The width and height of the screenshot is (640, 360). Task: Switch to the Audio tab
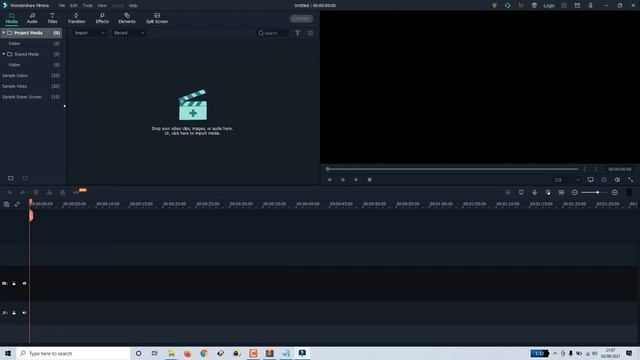coord(32,18)
